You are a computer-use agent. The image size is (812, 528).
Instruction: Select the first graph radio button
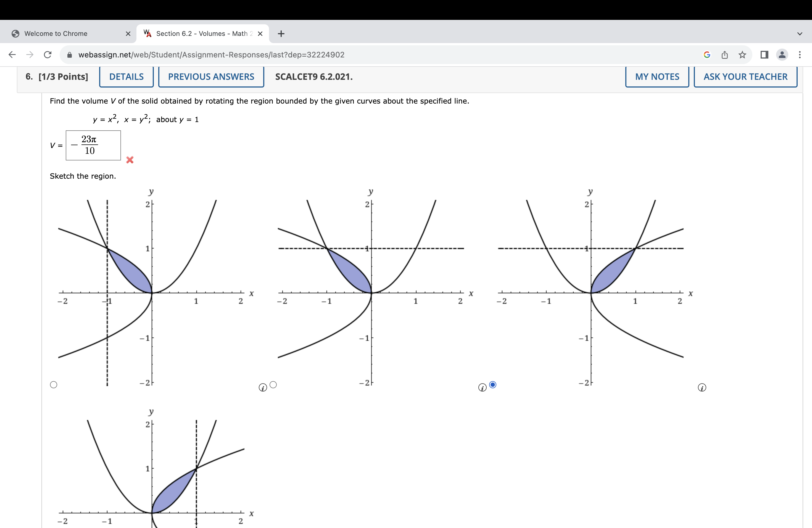[54, 385]
